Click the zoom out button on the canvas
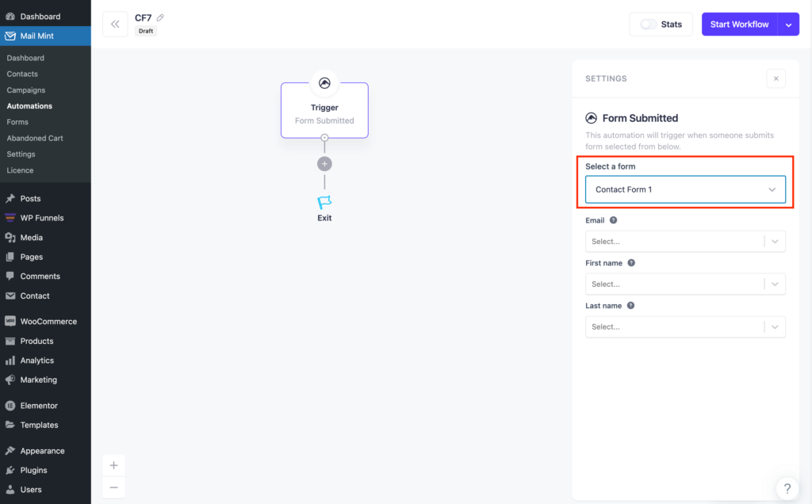Image resolution: width=812 pixels, height=504 pixels. click(x=113, y=487)
